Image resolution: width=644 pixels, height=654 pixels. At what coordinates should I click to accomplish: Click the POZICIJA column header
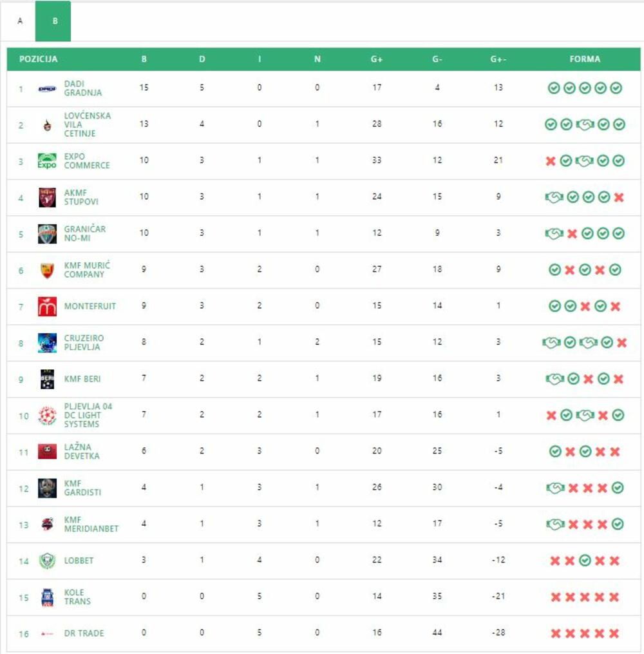[38, 59]
